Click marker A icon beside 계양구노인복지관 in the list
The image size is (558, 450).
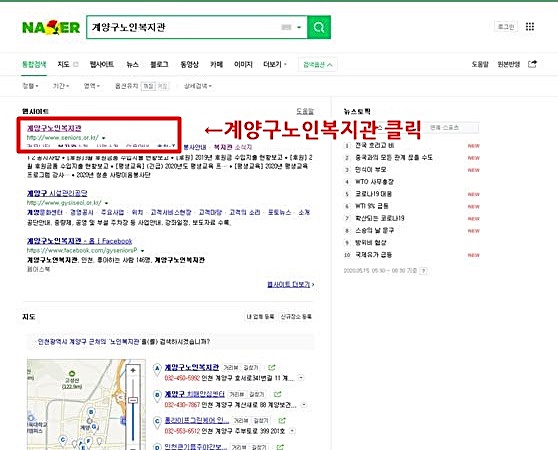[157, 369]
